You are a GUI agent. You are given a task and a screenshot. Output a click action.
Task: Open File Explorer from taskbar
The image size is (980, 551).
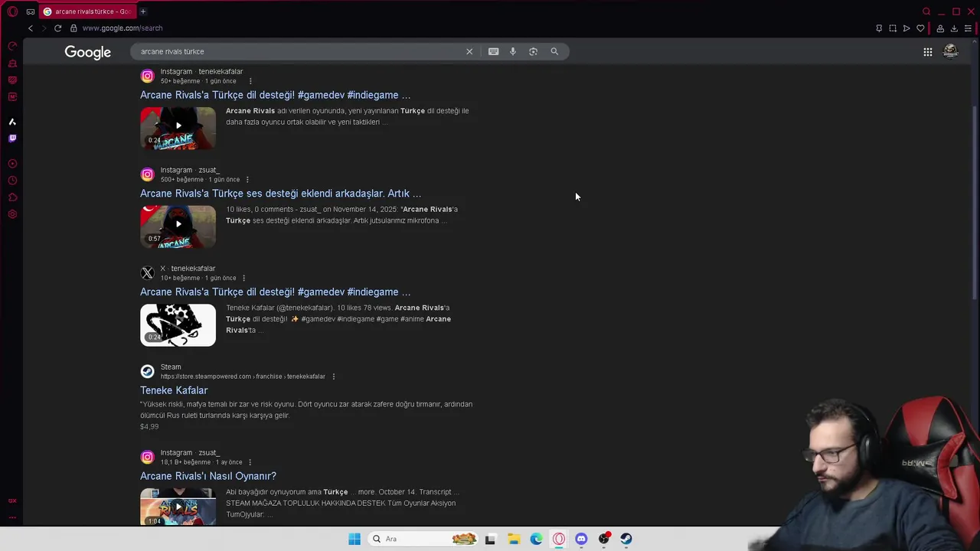tap(514, 539)
